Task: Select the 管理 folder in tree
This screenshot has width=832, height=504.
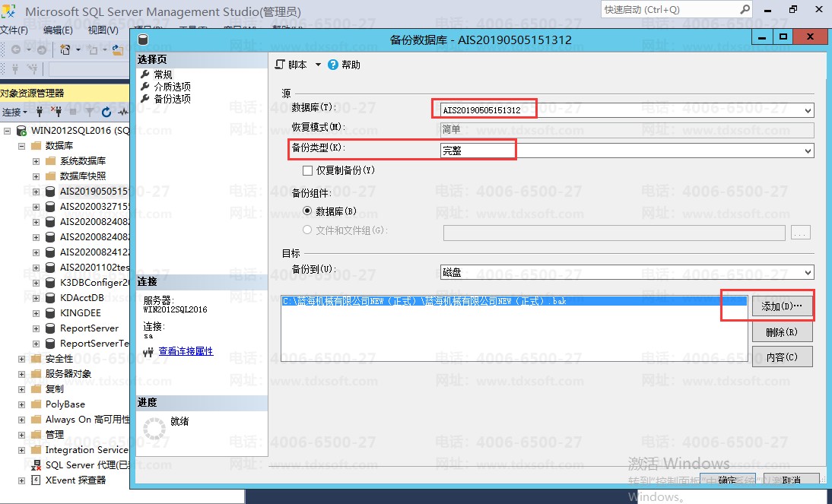Action: 54,435
